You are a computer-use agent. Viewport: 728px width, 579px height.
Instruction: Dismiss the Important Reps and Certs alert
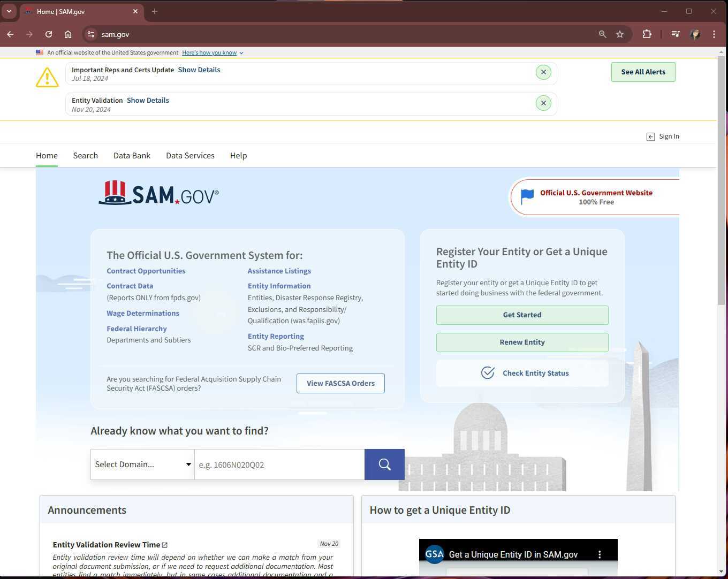pyautogui.click(x=543, y=71)
